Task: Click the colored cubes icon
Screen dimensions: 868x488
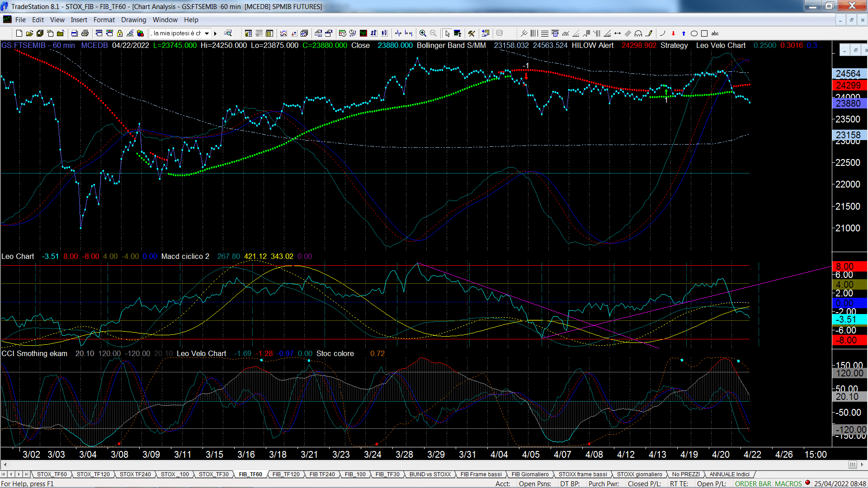Action: click(140, 33)
